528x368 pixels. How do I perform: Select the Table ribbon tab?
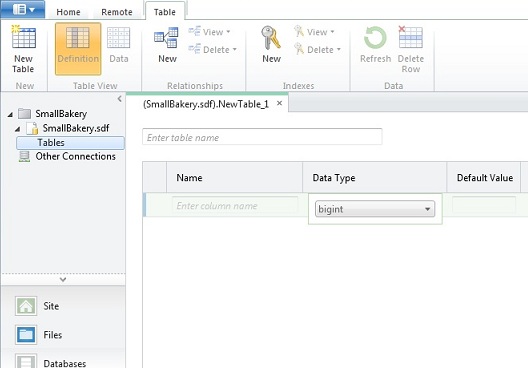[165, 12]
